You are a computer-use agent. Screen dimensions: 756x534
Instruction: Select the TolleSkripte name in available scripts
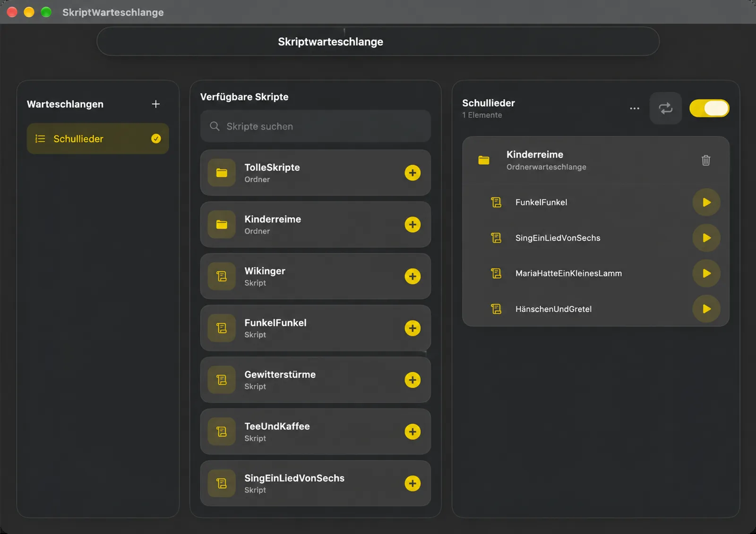pos(272,168)
